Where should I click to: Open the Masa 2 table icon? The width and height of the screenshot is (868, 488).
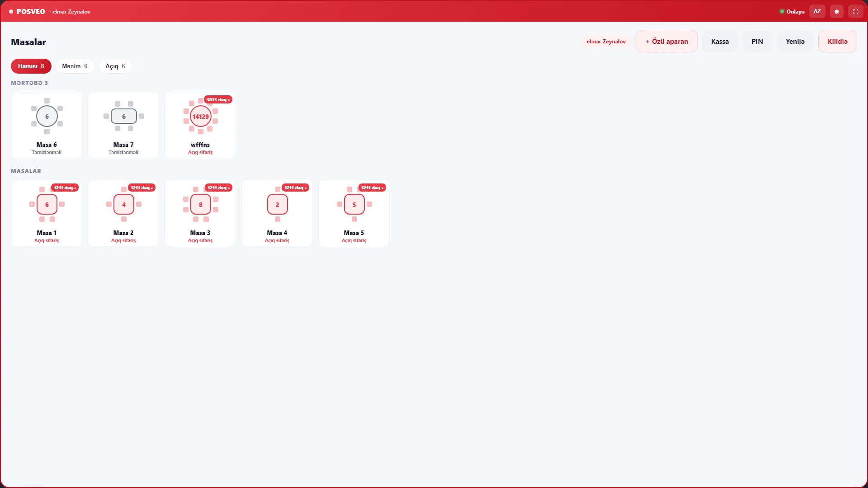click(124, 205)
